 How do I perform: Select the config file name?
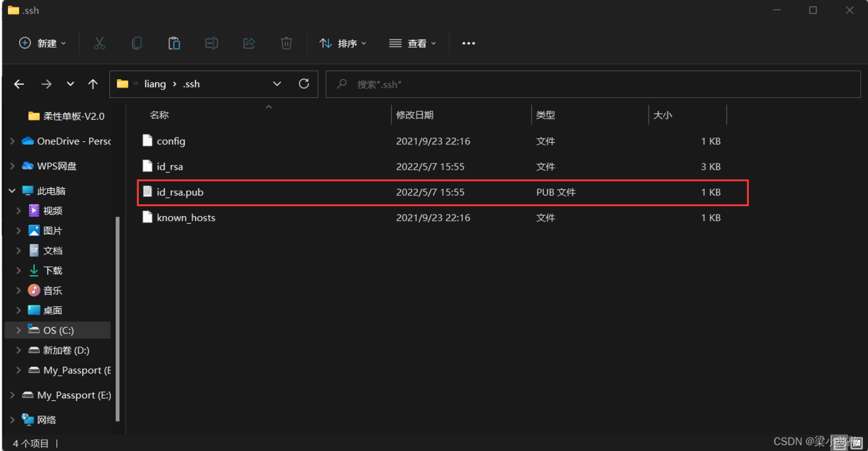171,141
